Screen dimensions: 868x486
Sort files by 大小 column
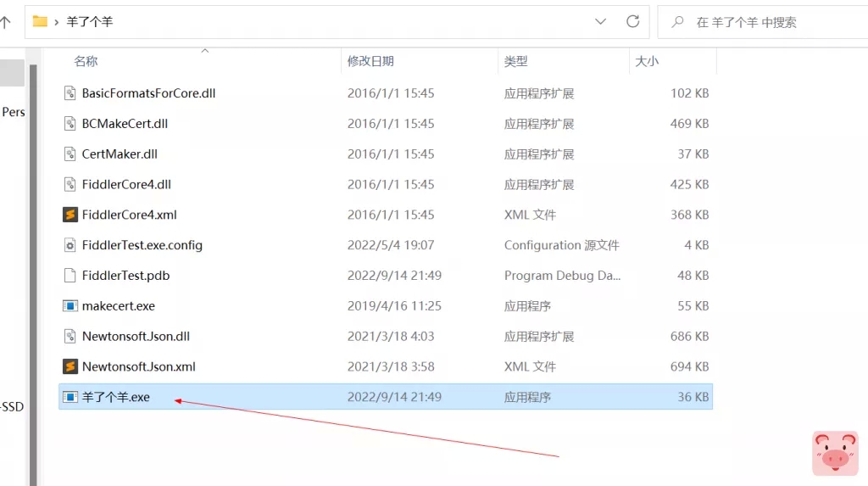(647, 62)
